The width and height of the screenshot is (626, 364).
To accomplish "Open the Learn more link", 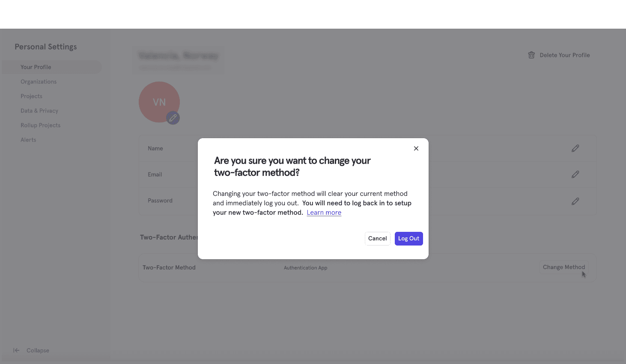I will 324,212.
